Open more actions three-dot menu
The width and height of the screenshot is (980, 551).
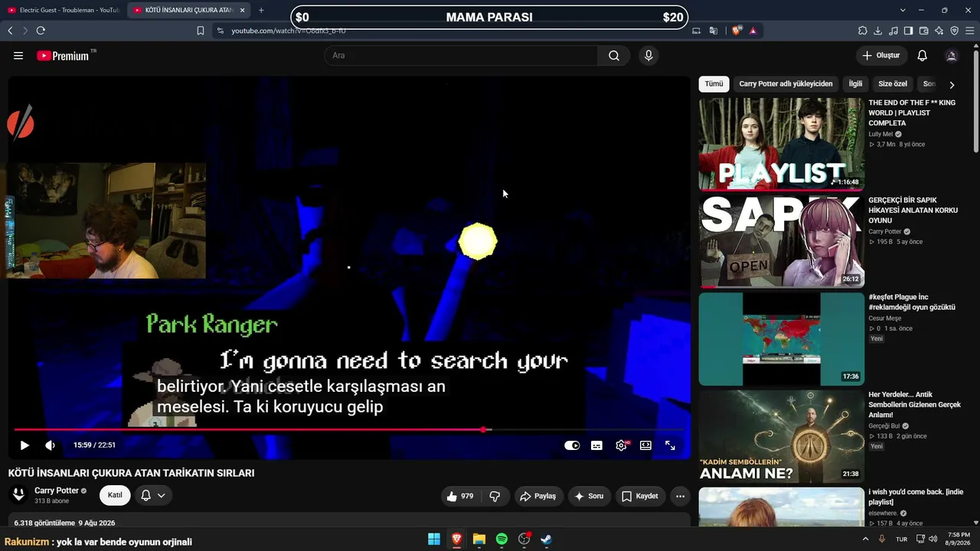point(680,496)
